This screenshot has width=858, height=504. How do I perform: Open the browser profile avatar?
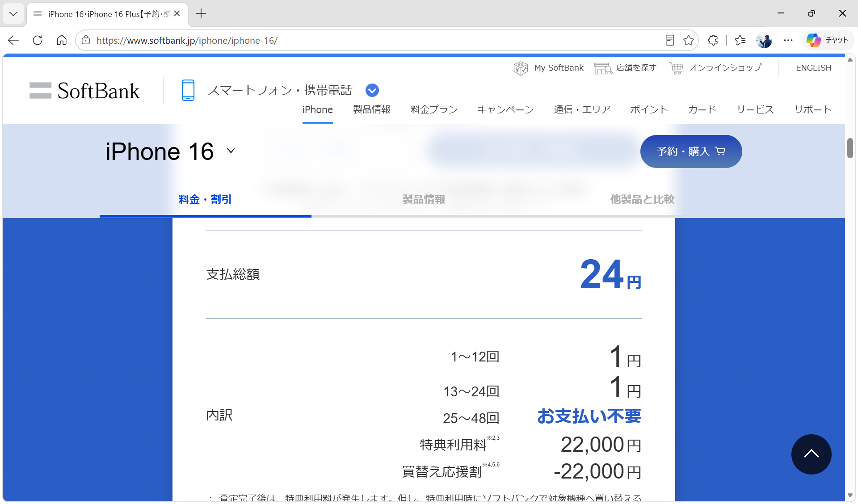tap(764, 40)
